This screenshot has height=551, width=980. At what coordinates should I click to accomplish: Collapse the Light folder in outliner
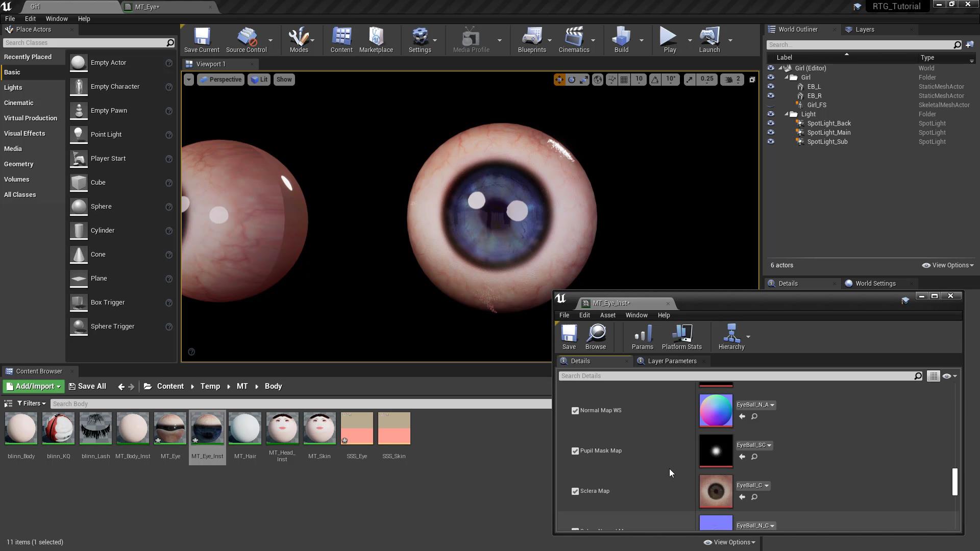pyautogui.click(x=787, y=114)
